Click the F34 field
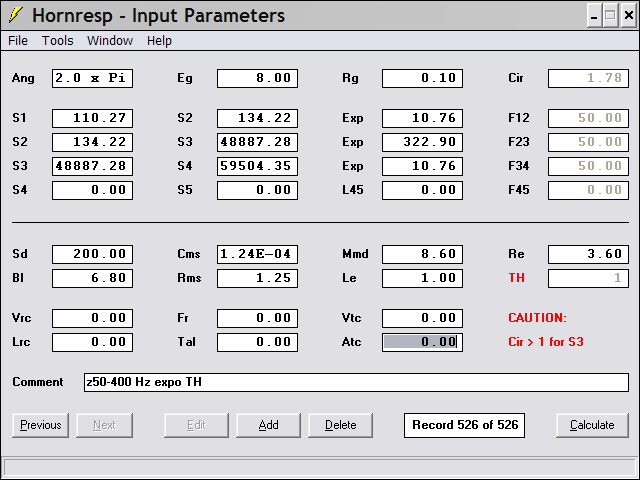Screen dimensions: 640x480 coord(588,166)
